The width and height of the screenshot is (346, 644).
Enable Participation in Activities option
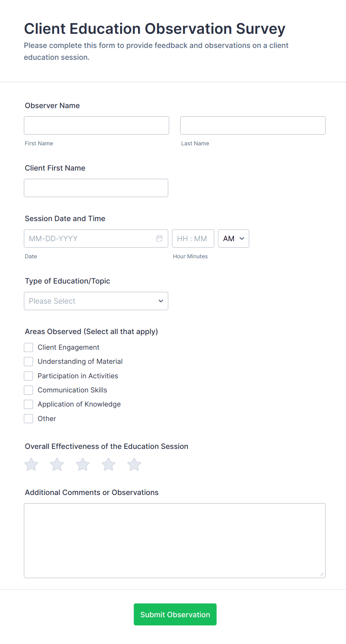pyautogui.click(x=29, y=376)
